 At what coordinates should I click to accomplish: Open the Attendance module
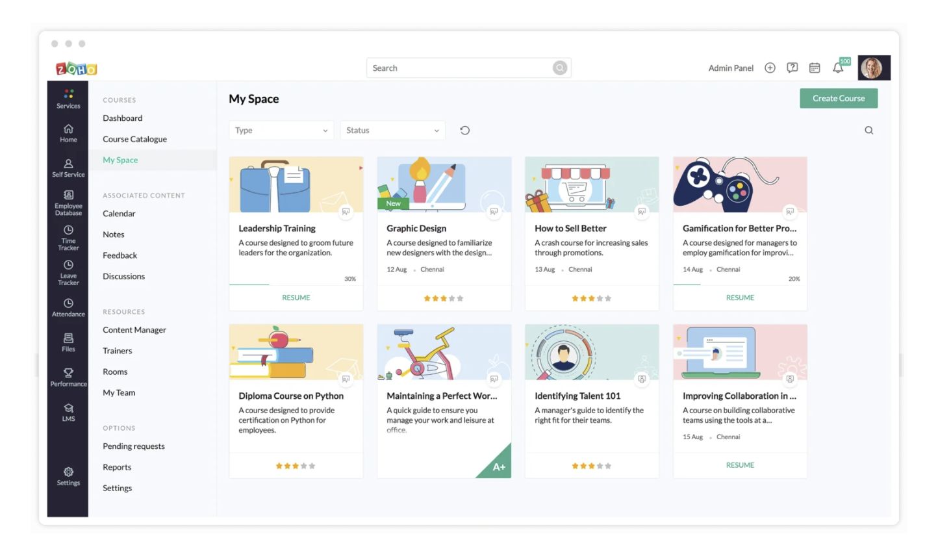(68, 307)
